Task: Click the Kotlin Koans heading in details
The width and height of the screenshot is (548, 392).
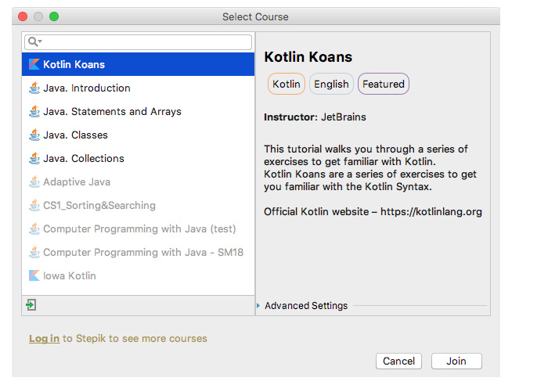Action: point(308,57)
